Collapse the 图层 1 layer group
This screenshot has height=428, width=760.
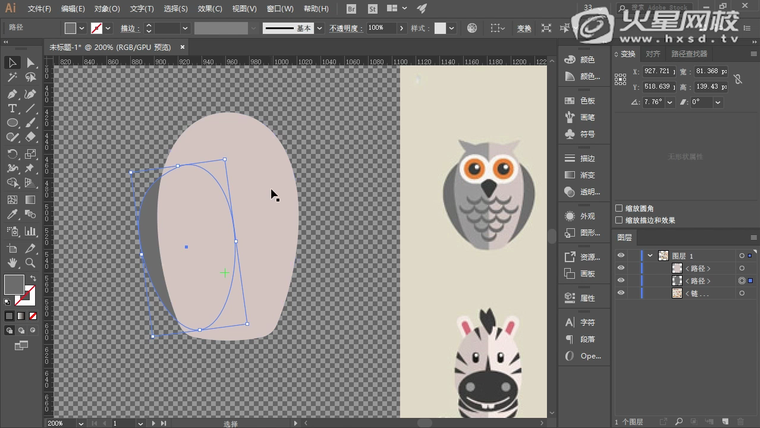(650, 255)
